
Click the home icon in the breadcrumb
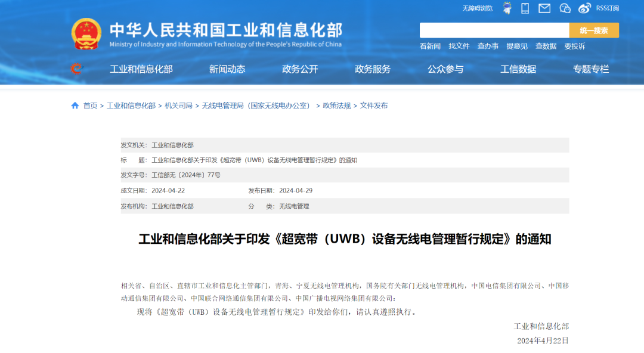[74, 106]
